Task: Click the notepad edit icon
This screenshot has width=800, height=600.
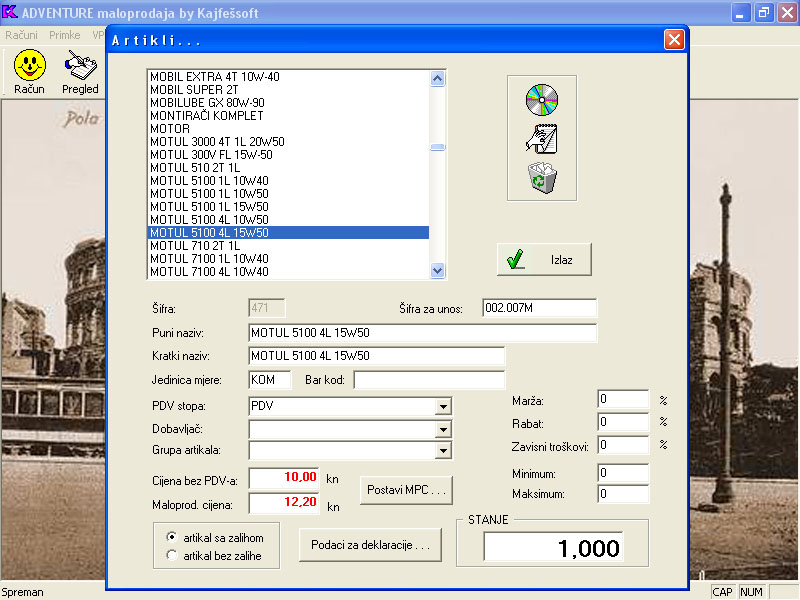Action: click(542, 139)
